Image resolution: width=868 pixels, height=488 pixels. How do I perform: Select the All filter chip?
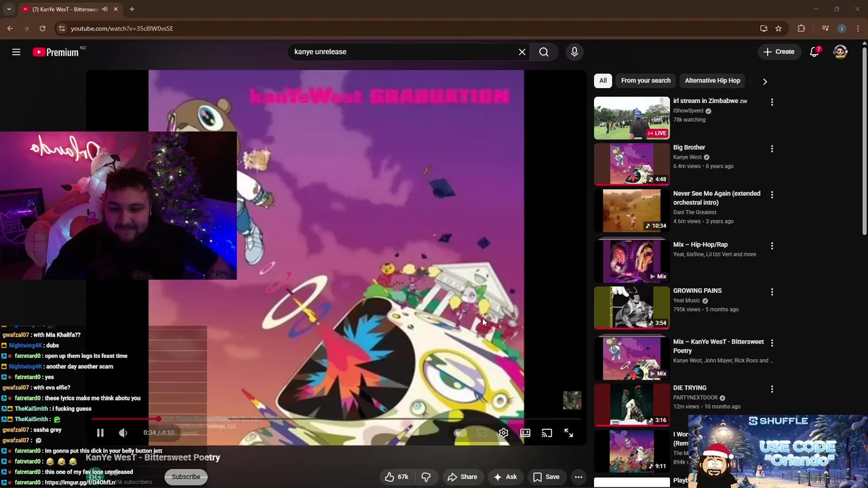[603, 81]
